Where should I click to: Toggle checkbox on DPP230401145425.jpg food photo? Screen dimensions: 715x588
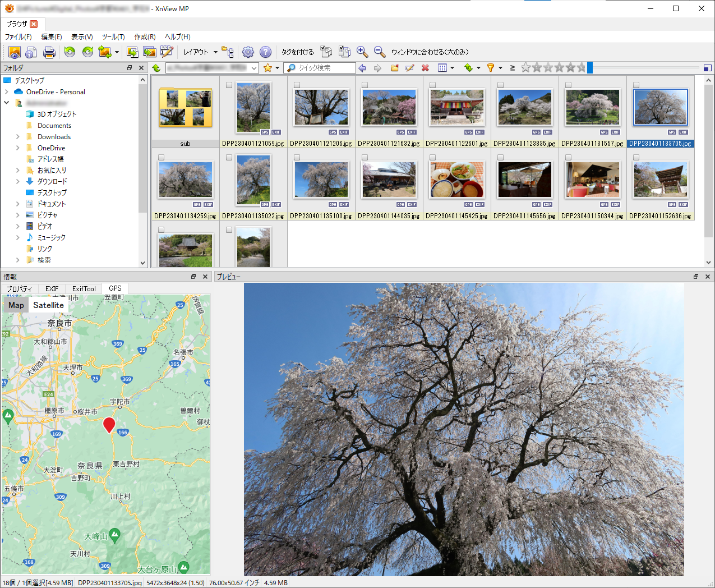[432, 158]
